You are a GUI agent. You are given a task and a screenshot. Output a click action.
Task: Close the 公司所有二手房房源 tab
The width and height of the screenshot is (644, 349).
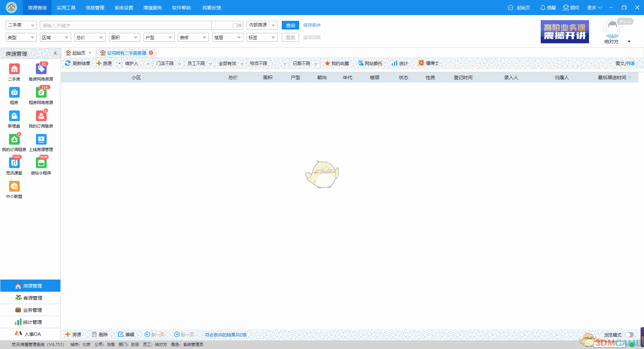[151, 53]
